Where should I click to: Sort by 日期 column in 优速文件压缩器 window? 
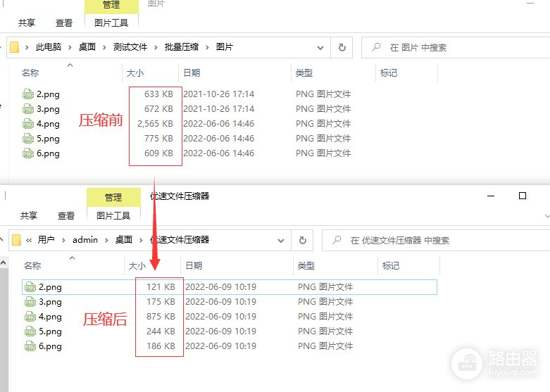click(194, 266)
